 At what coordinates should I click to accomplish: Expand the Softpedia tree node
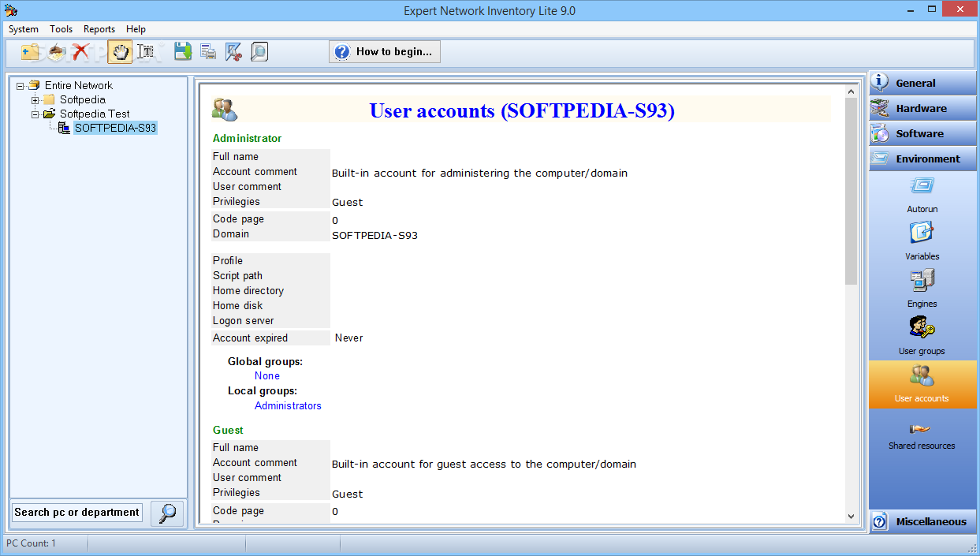[35, 100]
